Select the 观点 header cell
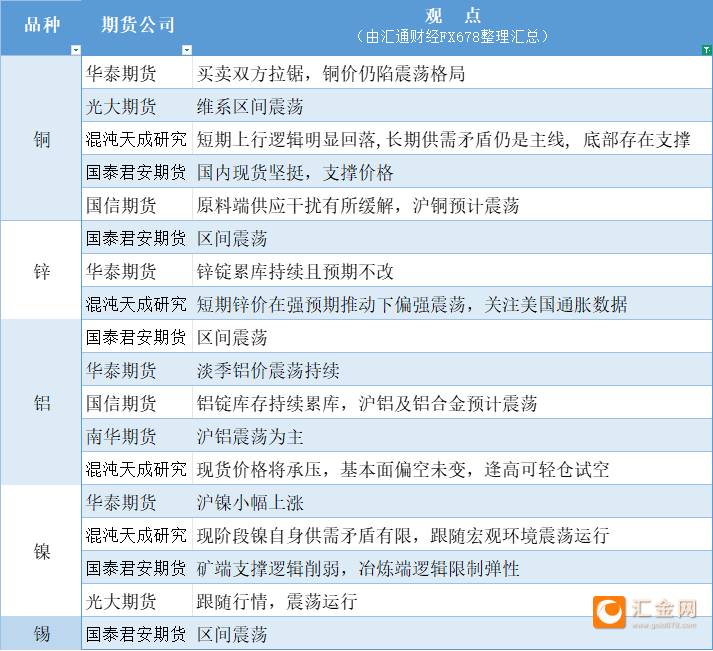 pyautogui.click(x=452, y=28)
